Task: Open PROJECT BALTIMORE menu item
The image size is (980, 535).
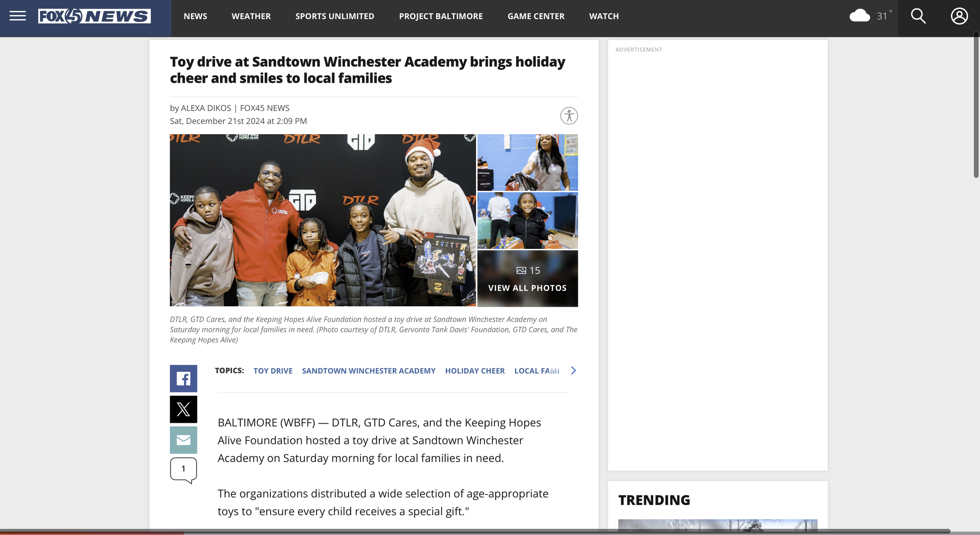Action: (x=441, y=16)
